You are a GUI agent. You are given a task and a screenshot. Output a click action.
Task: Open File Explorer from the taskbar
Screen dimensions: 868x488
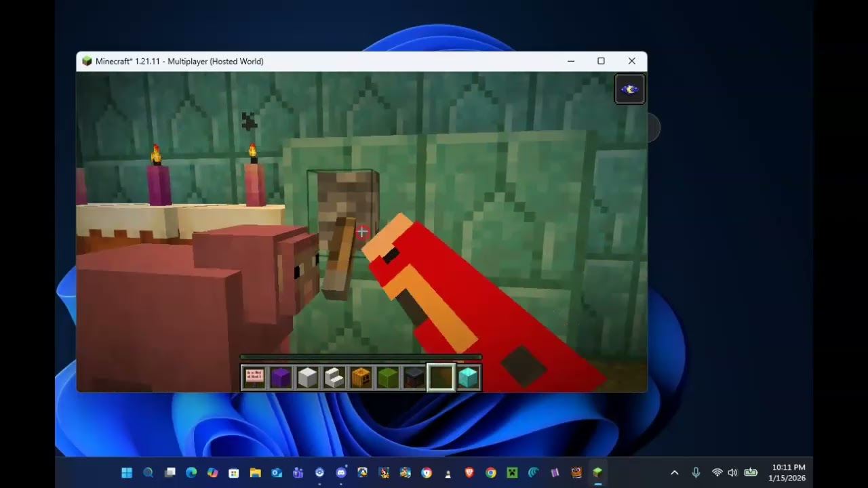256,472
